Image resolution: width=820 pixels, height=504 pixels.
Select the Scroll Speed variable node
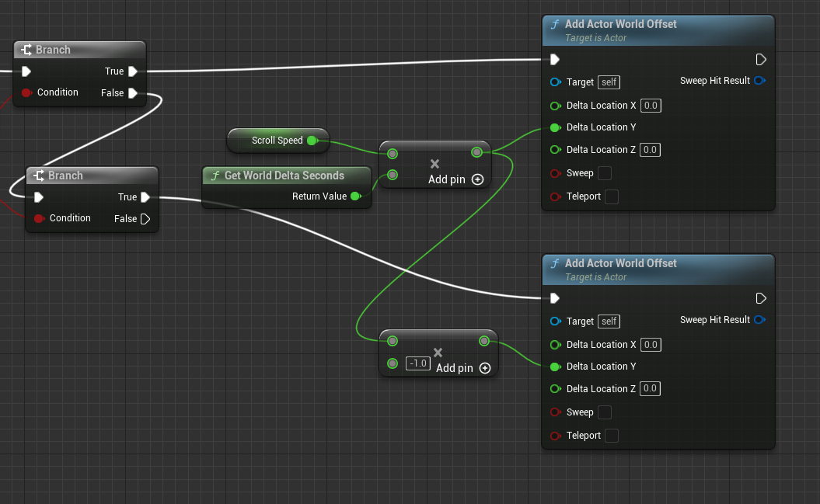[277, 141]
